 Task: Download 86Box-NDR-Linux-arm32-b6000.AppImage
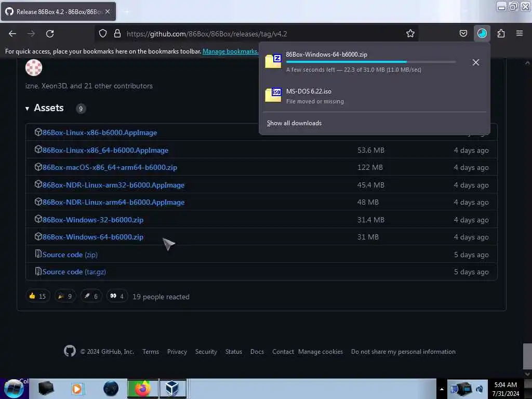tap(113, 185)
